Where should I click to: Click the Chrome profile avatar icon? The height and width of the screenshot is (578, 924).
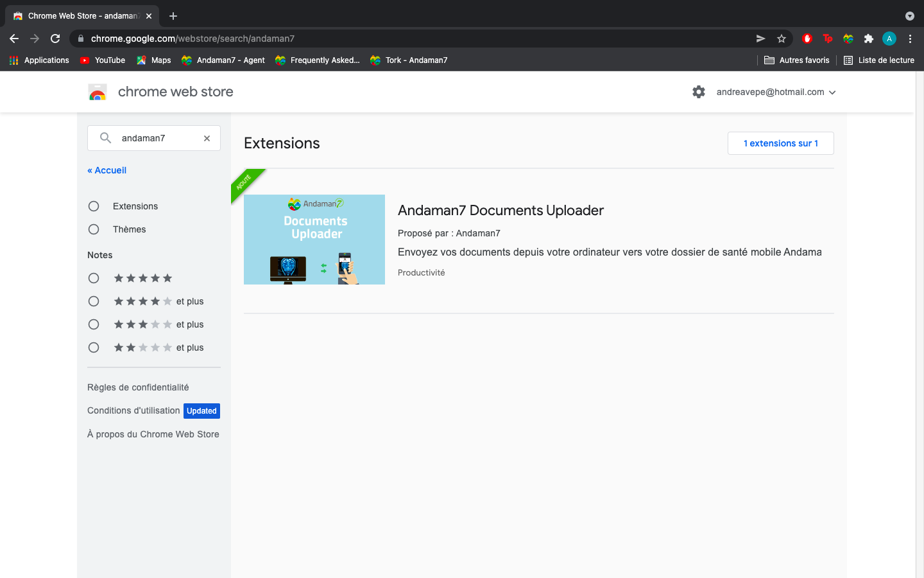tap(889, 39)
